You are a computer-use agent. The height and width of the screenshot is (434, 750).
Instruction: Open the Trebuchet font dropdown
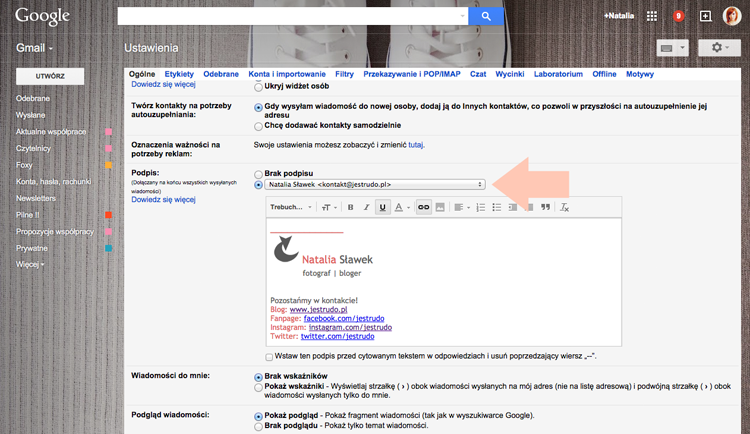[291, 207]
